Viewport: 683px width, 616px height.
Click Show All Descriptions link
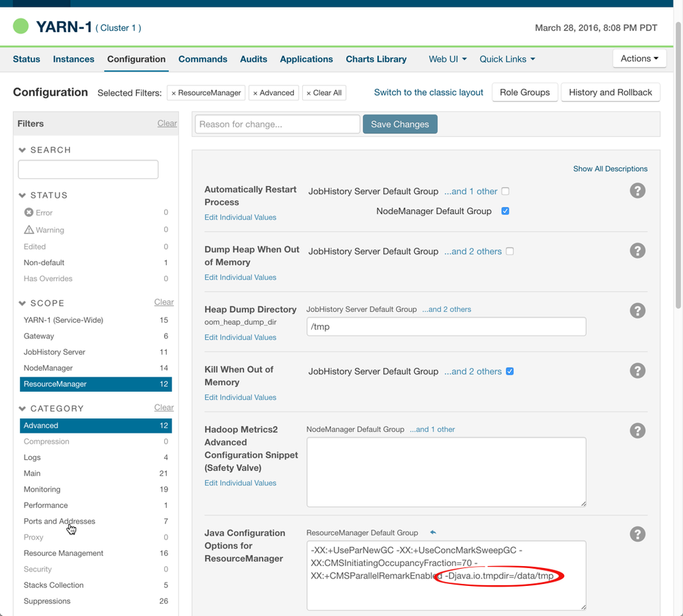click(610, 169)
